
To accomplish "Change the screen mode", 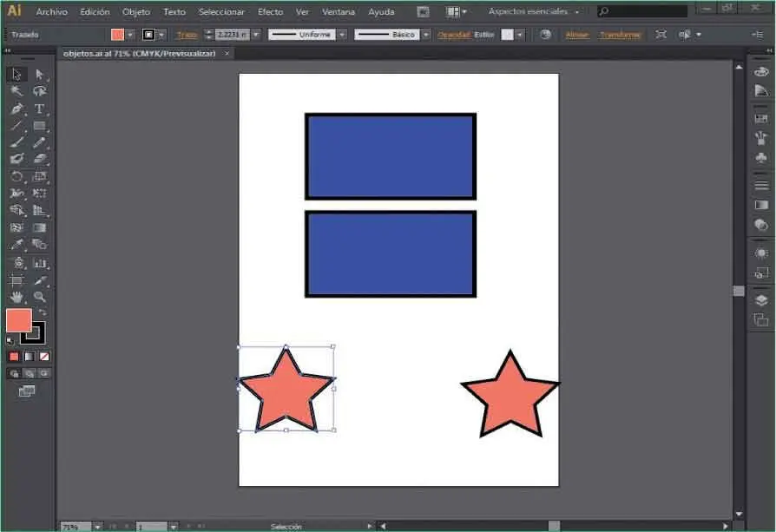I will click(x=27, y=391).
